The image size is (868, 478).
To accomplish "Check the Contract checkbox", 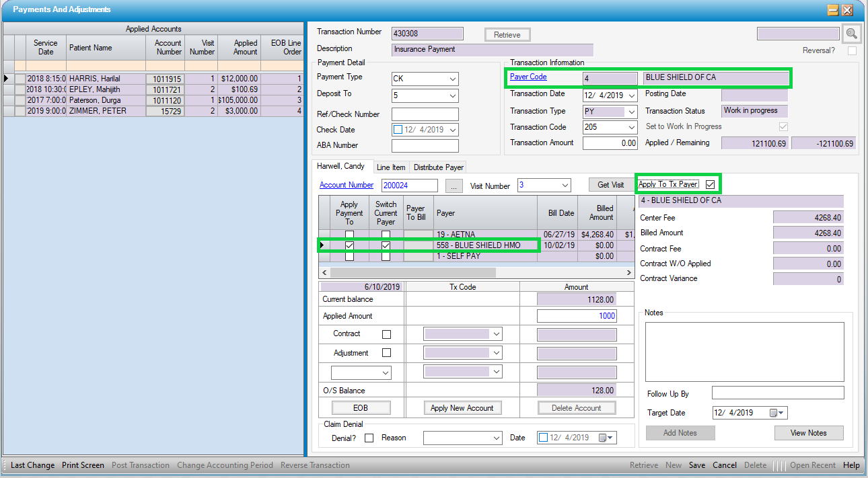I will pyautogui.click(x=386, y=334).
